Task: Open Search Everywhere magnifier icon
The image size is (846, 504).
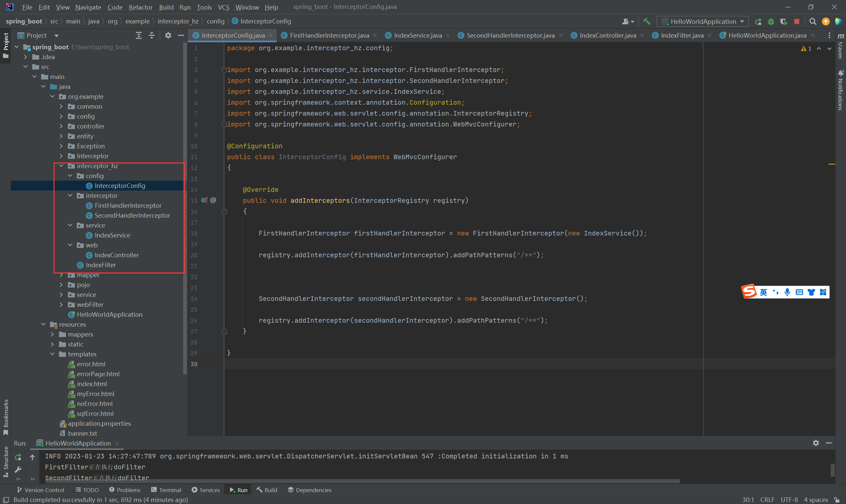Action: [x=812, y=21]
